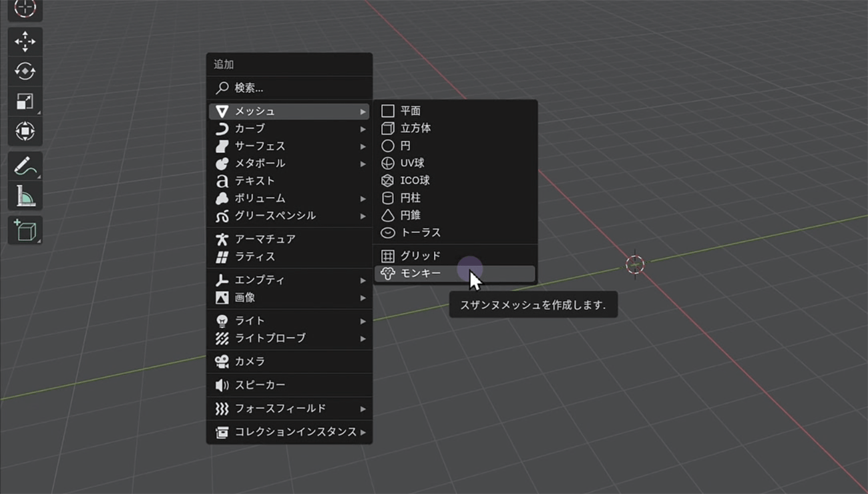Expand arrow next to ボリューム
Screen dimensions: 868x494
point(363,198)
